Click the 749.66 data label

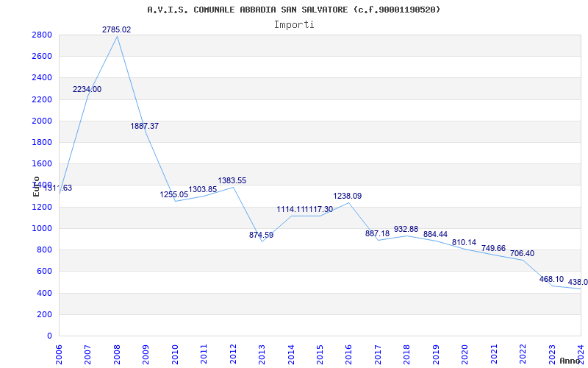[493, 249]
